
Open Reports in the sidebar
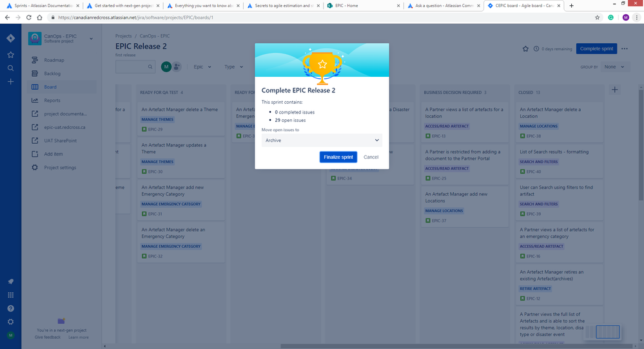pyautogui.click(x=63, y=100)
